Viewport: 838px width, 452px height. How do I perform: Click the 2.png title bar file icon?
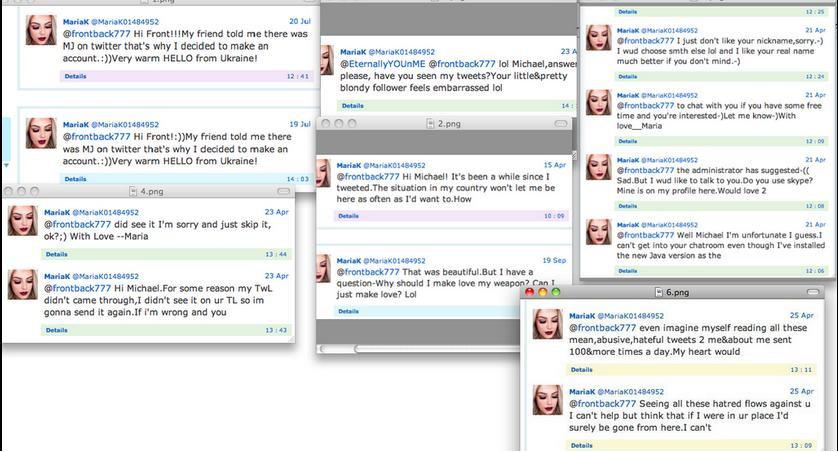[x=430, y=123]
